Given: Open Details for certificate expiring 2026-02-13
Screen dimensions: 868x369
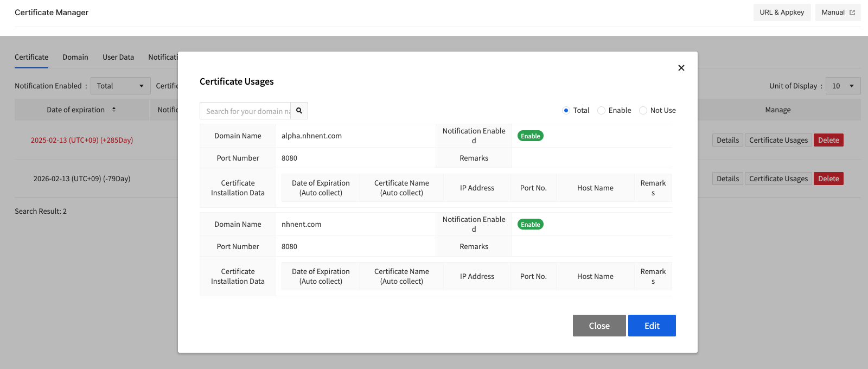Looking at the screenshot, I should click(x=727, y=179).
